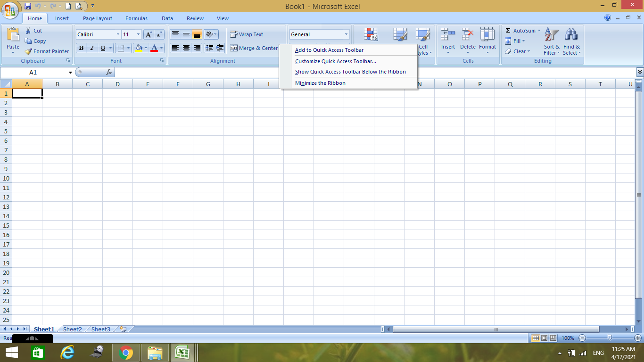Screen dimensions: 644x362
Task: Click the Find & Select binoculars icon
Action: 571,35
